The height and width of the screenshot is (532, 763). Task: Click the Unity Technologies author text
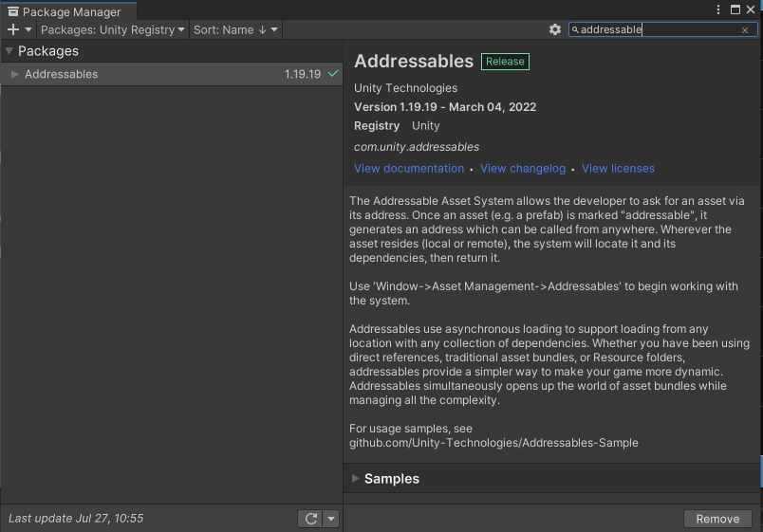(x=405, y=88)
